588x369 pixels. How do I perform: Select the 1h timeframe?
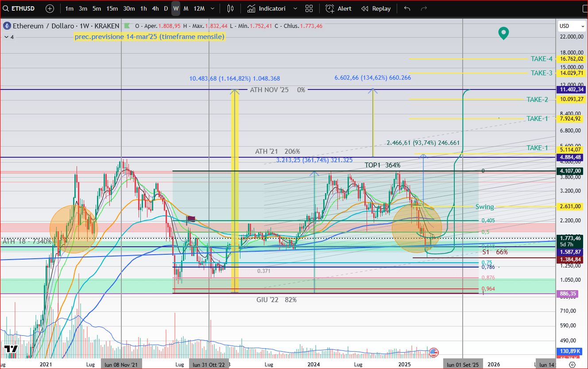[143, 8]
